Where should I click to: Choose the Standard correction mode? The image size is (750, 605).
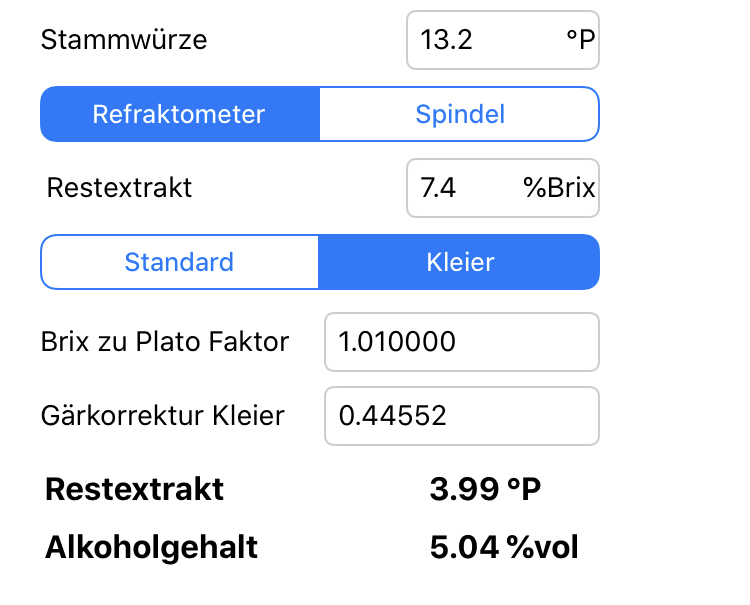point(179,262)
